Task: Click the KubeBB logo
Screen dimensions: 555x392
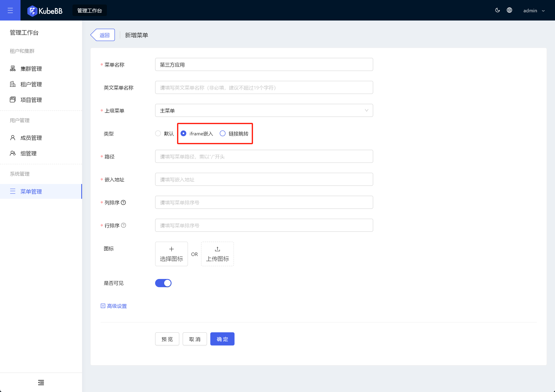Action: [x=45, y=11]
